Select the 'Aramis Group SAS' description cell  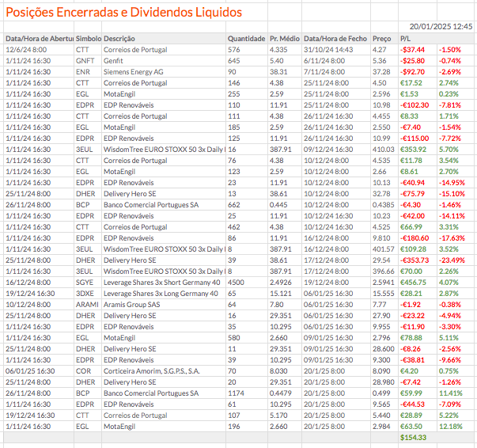point(132,305)
